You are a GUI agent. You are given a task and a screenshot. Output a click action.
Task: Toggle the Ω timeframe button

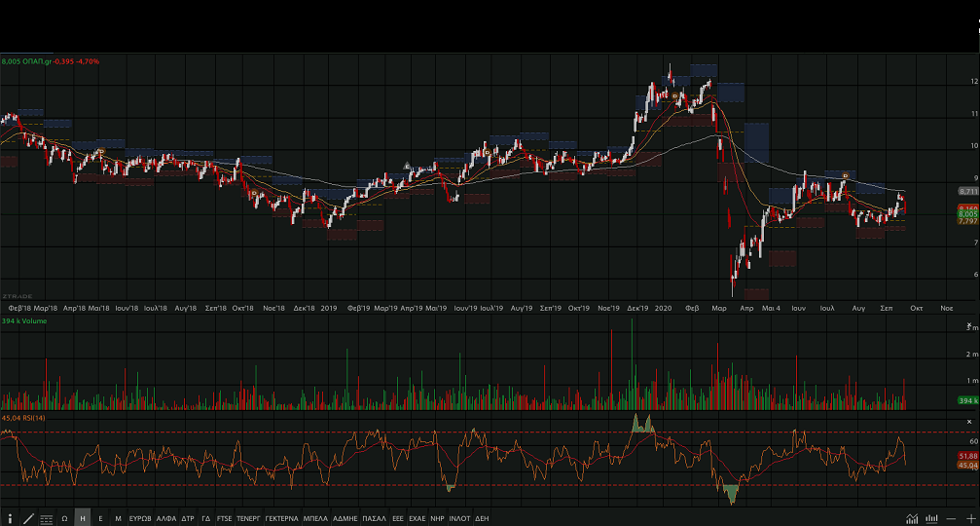click(64, 518)
